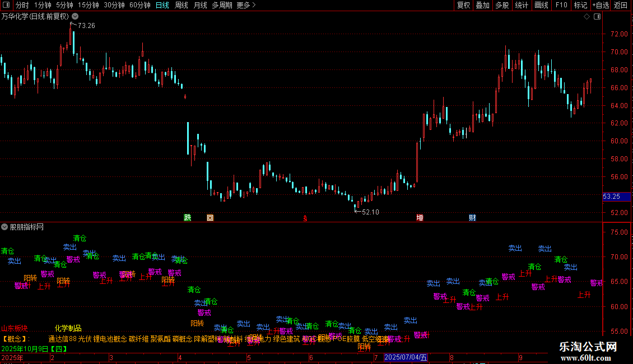Expand the 更多 periods menu
633x364 pixels.
pyautogui.click(x=246, y=5)
